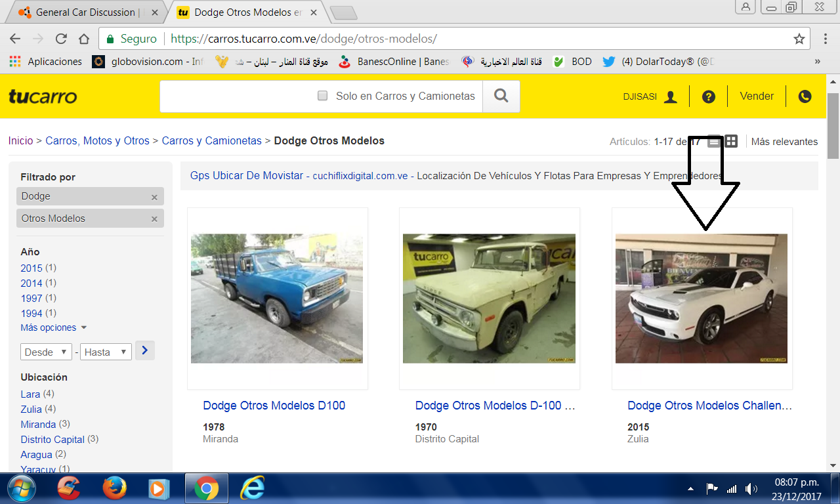Open the BanescOnline bookmark
Image resolution: width=840 pixels, height=504 pixels.
click(x=394, y=62)
